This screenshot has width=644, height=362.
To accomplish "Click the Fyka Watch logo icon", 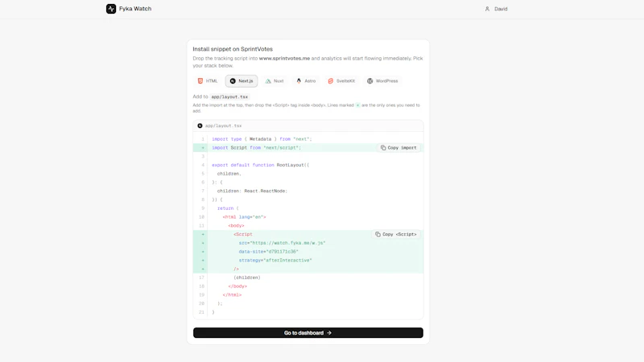I will coord(111,9).
